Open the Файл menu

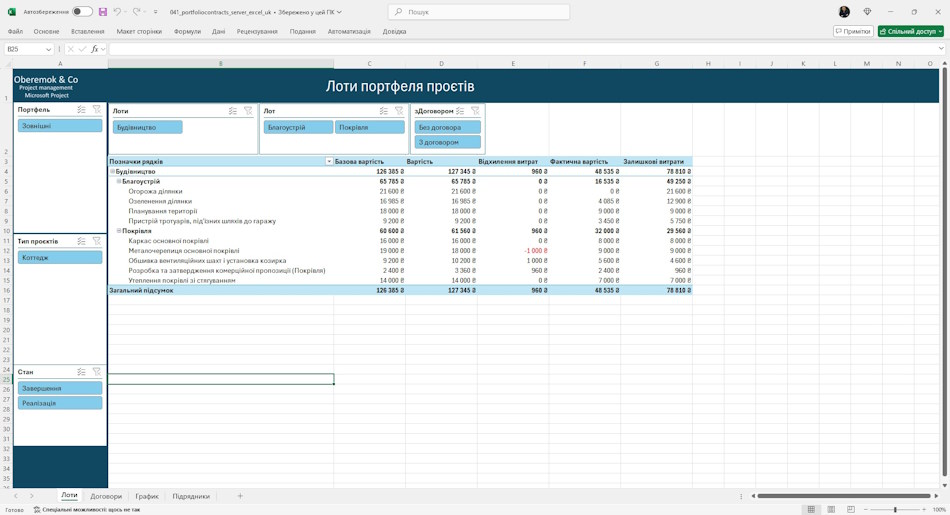click(15, 32)
